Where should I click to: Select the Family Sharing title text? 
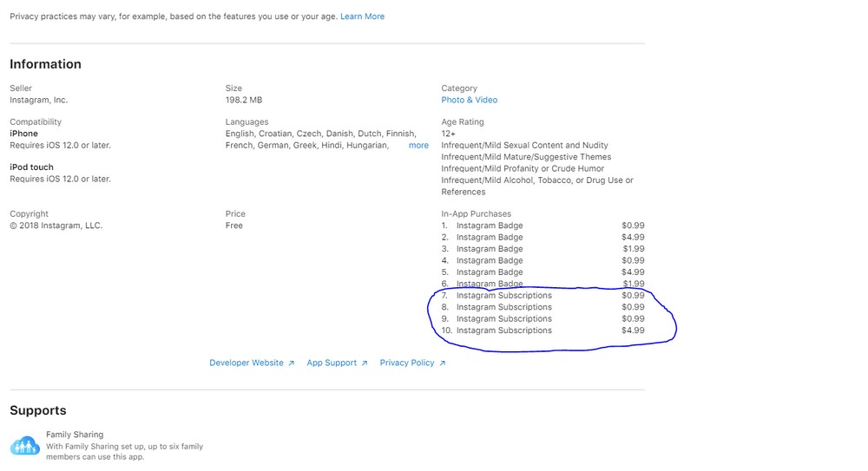[x=75, y=435]
